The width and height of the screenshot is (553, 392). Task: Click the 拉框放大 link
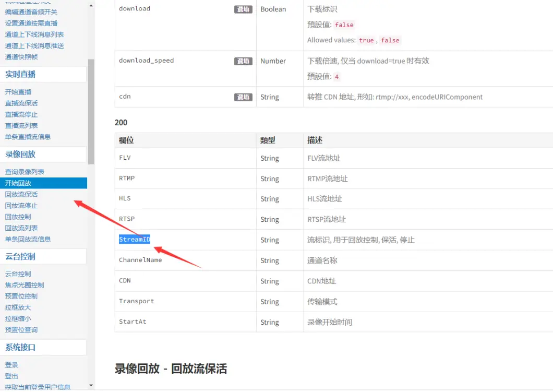pyautogui.click(x=18, y=307)
